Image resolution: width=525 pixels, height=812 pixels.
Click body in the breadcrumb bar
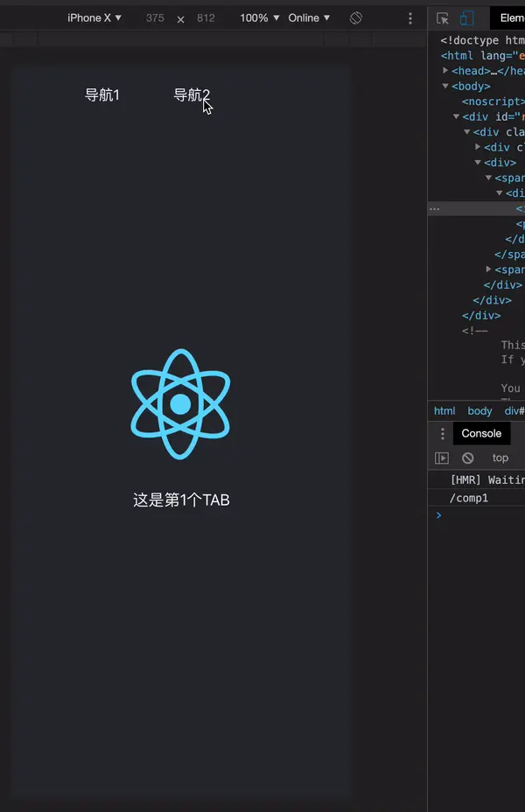(x=479, y=410)
